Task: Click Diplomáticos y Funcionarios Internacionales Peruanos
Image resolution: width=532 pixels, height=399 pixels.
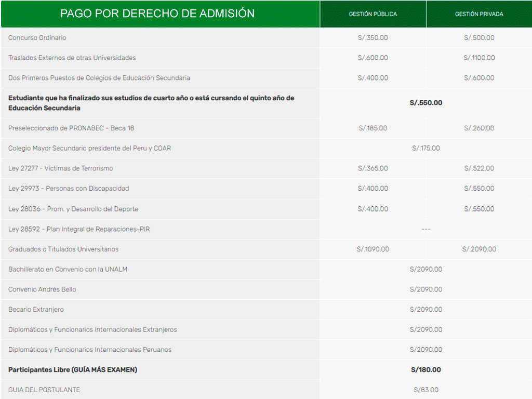Action: click(90, 350)
